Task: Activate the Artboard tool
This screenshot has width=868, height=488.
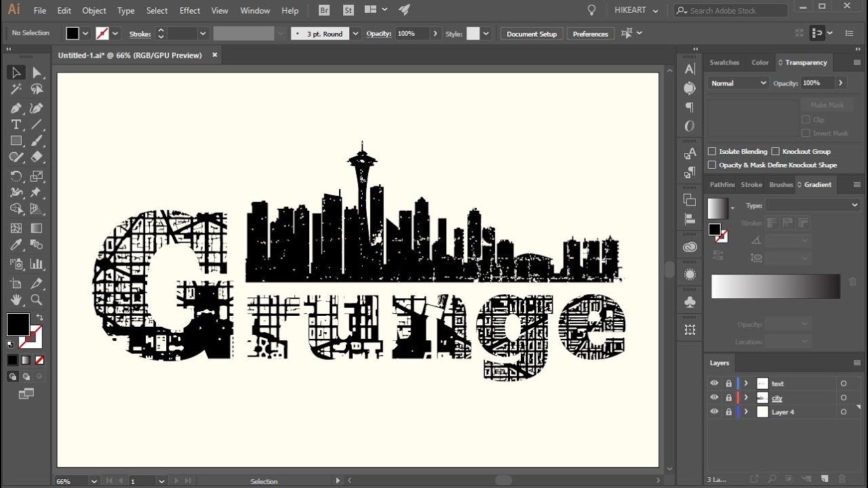Action: (x=16, y=283)
